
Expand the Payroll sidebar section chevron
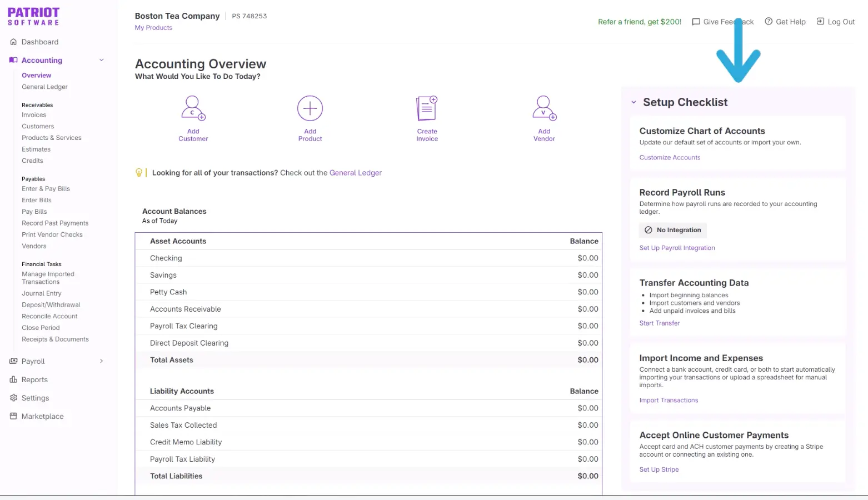pyautogui.click(x=101, y=361)
